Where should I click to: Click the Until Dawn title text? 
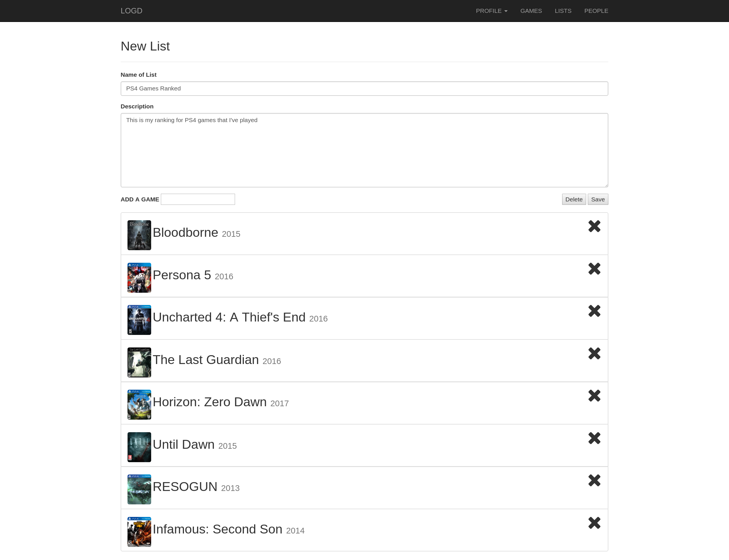pyautogui.click(x=184, y=445)
